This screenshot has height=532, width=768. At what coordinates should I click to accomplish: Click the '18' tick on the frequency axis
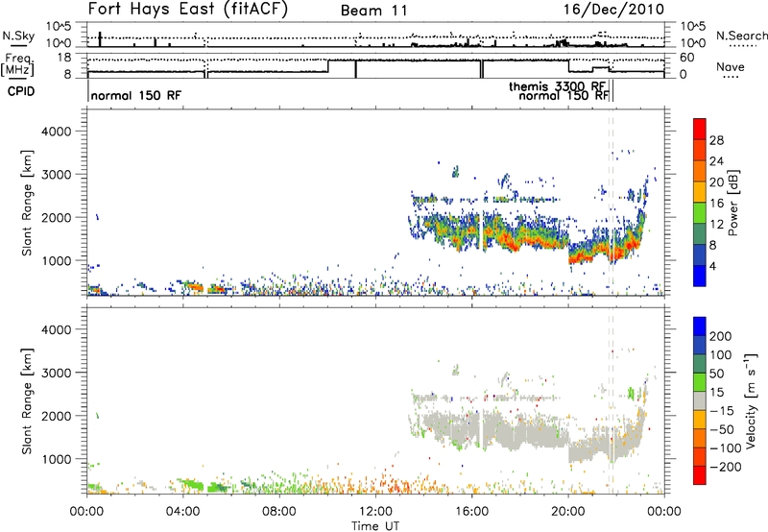click(64, 58)
